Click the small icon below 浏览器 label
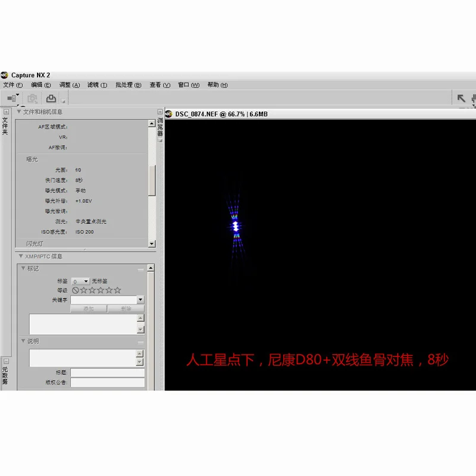Screen dimensions: 476x476 click(160, 140)
